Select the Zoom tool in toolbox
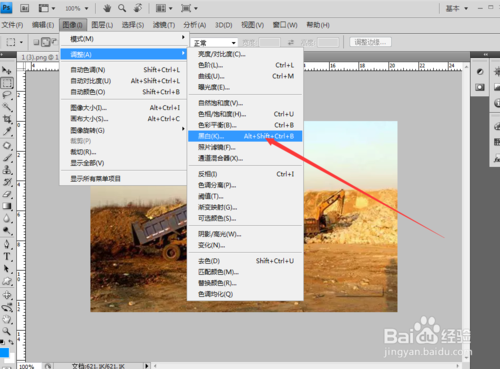The width and height of the screenshot is (500, 369). (7, 331)
